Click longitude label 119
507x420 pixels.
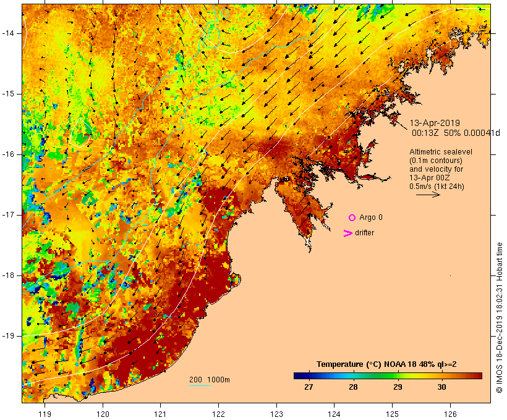pyautogui.click(x=45, y=414)
